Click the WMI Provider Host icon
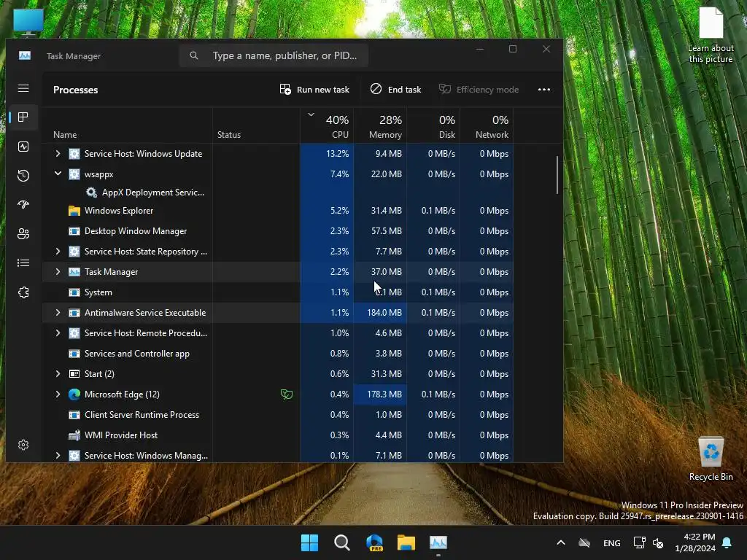 point(74,435)
